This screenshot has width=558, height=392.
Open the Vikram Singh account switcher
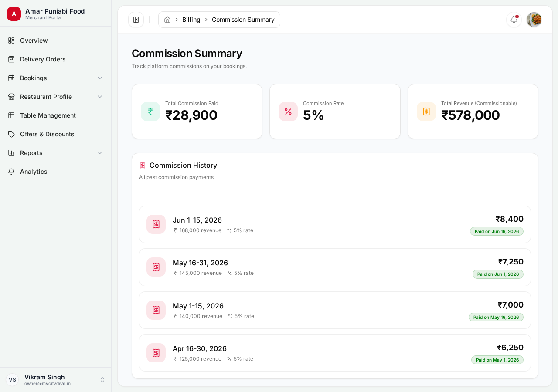tap(56, 380)
